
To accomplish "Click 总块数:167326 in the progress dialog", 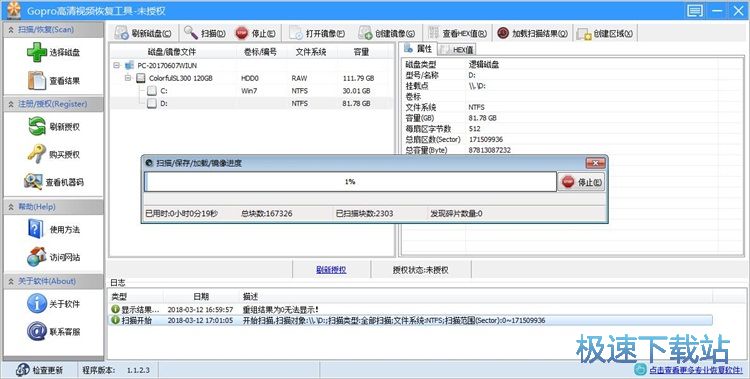I will [x=267, y=213].
